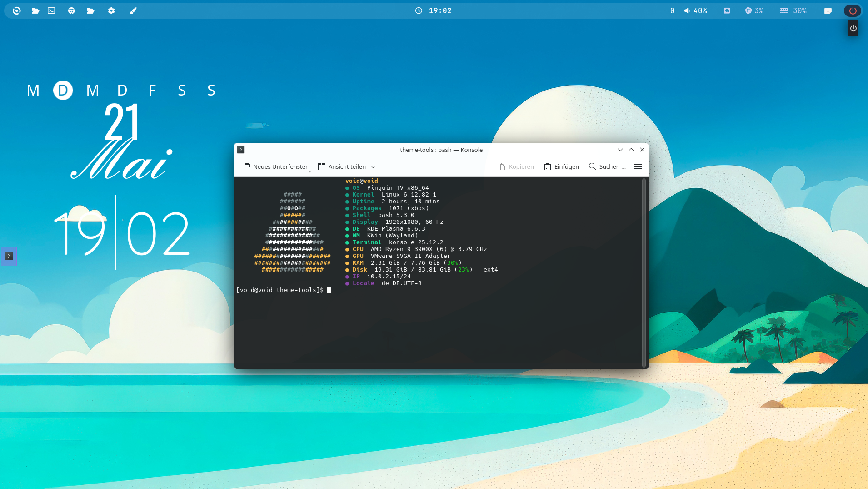This screenshot has height=489, width=868.
Task: Click the window title 'theme-tools : bash — Konsole'
Action: pyautogui.click(x=441, y=150)
